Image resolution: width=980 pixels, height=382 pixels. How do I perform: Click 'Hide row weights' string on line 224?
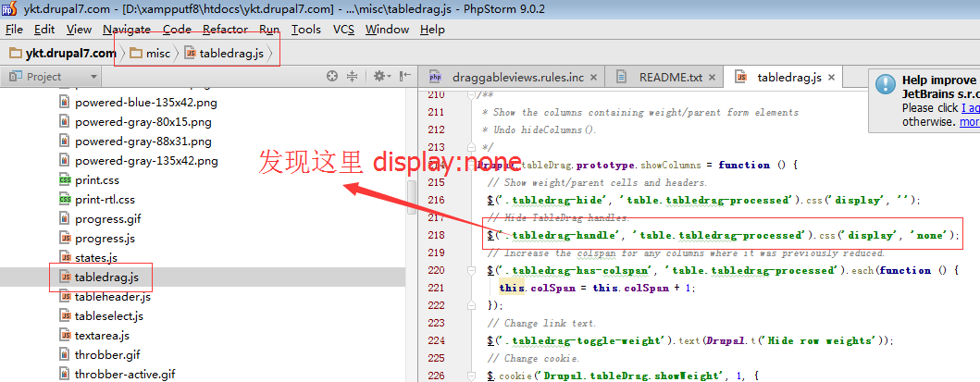819,340
